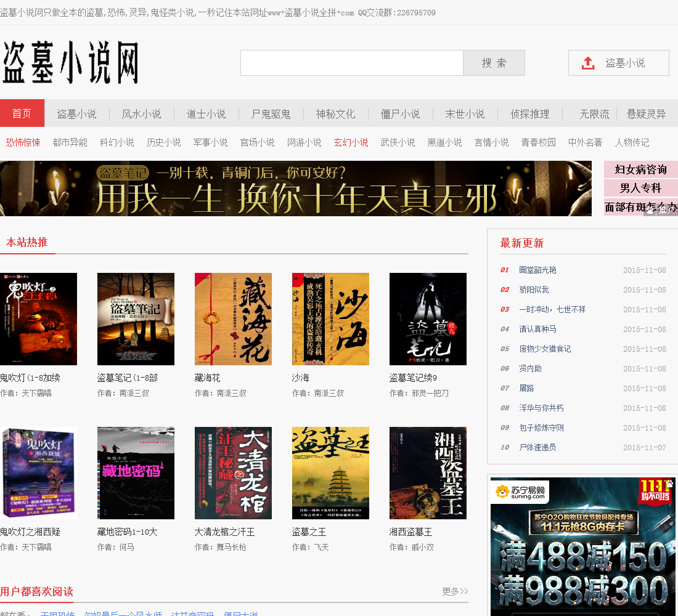Open latest update 请认真种马
Screen dimensions: 678x616
click(x=537, y=329)
